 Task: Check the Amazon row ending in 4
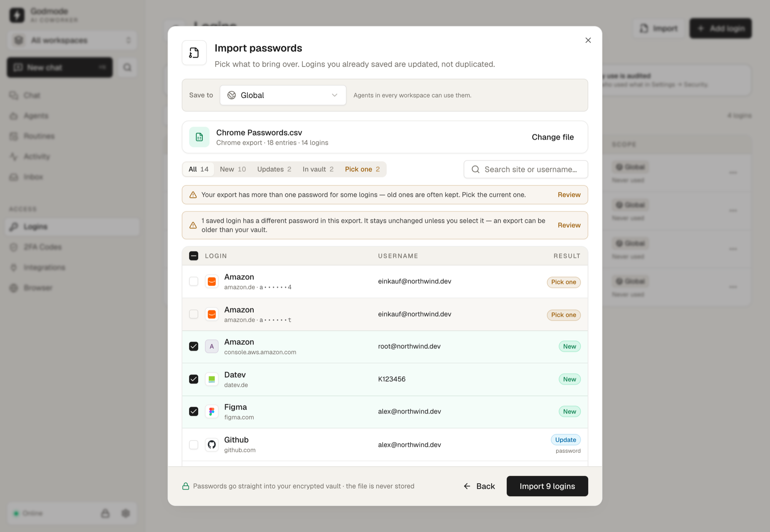[194, 281]
